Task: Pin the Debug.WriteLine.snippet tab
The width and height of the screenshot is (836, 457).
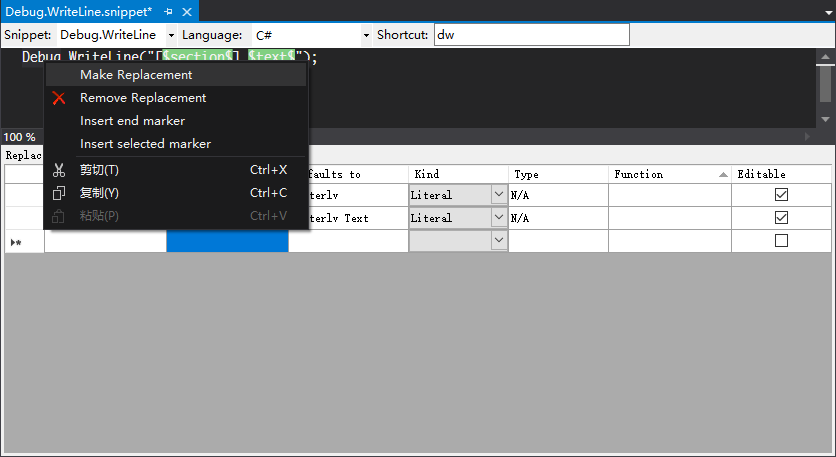Action: 168,11
